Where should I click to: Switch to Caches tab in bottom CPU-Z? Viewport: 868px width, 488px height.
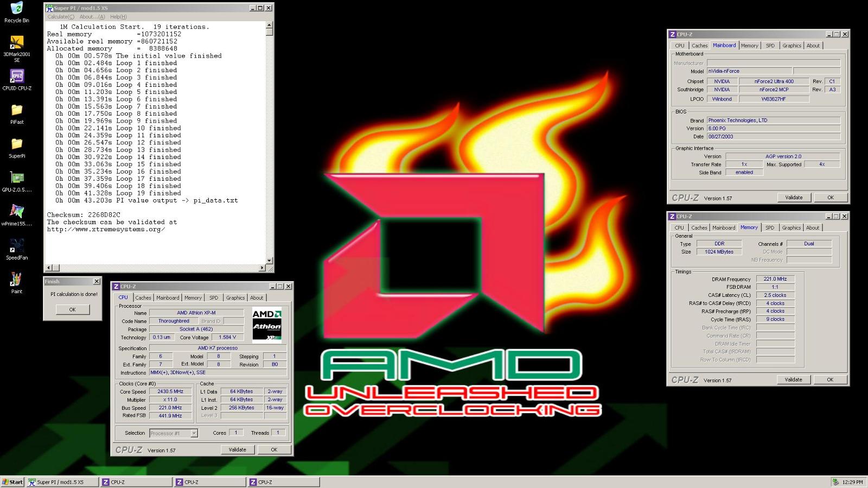(x=143, y=297)
